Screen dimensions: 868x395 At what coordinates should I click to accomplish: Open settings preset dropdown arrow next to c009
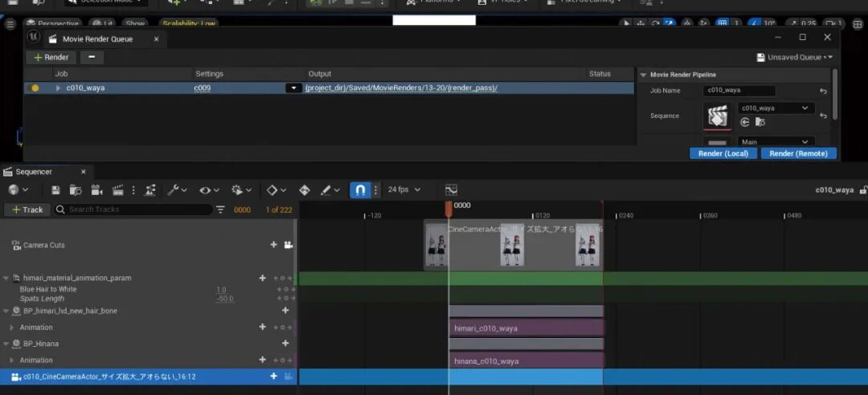[293, 88]
